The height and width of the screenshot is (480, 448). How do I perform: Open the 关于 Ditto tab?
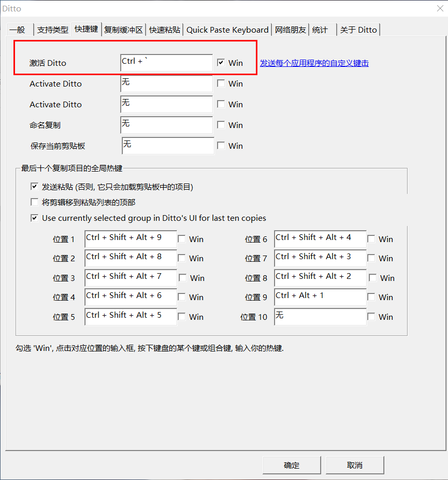pos(358,30)
